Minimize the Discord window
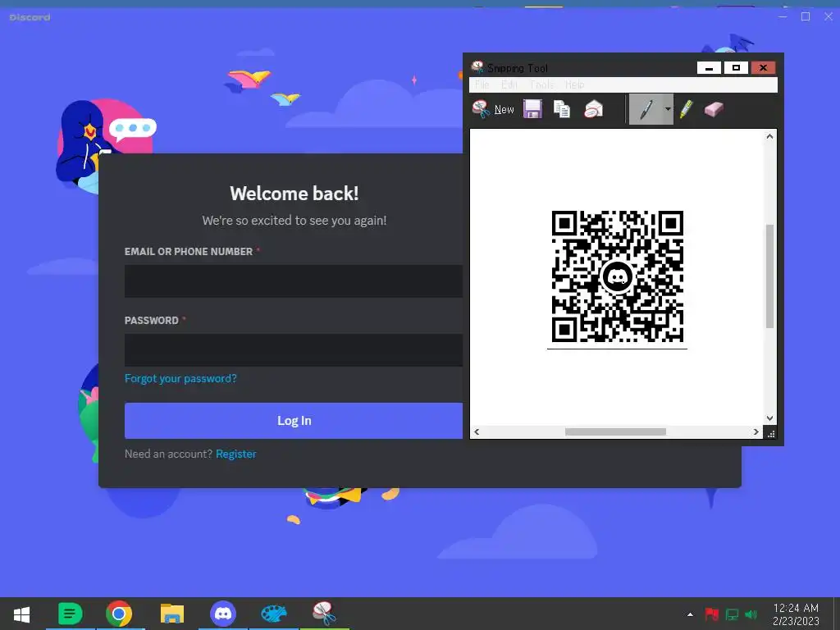The image size is (840, 630). [783, 16]
